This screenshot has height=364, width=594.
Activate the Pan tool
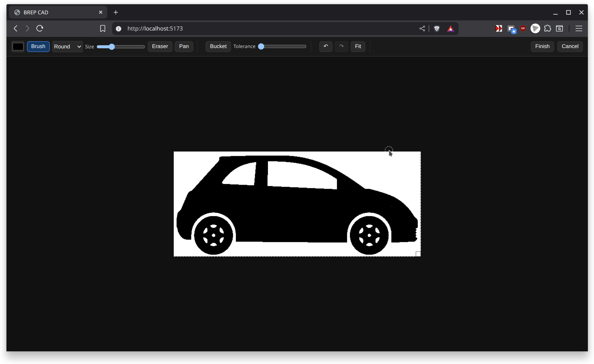point(184,46)
